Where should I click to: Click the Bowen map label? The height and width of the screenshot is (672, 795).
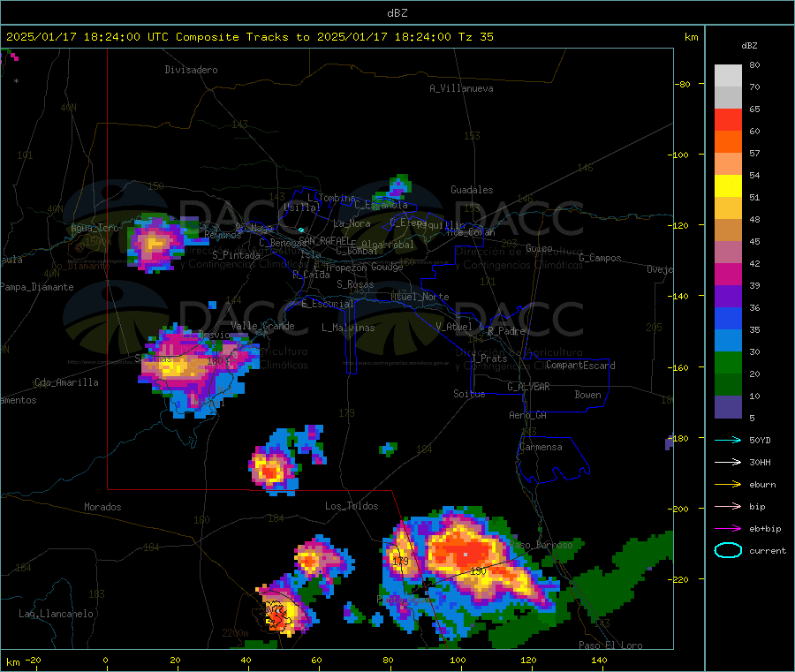click(x=587, y=395)
